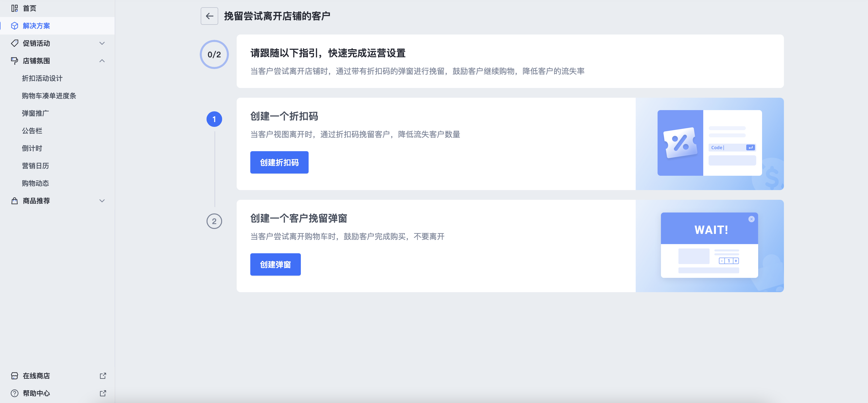Click the back arrow button
868x403 pixels.
point(209,16)
